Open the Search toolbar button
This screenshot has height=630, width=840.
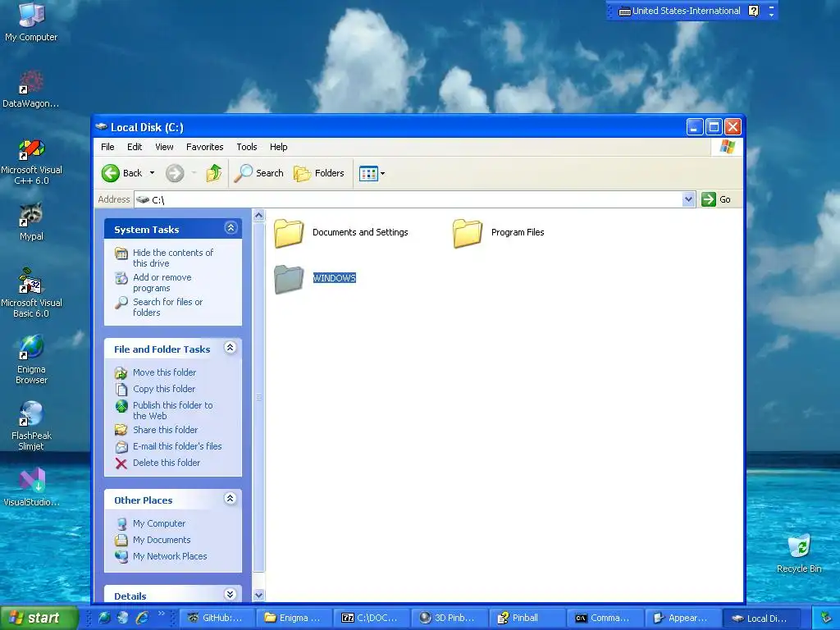click(258, 173)
